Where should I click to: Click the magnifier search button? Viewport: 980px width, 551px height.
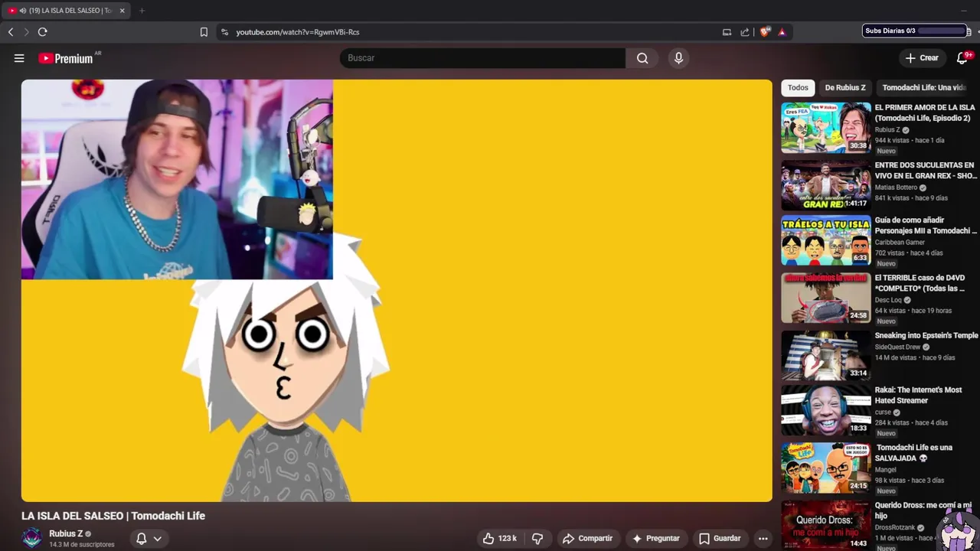pos(642,58)
